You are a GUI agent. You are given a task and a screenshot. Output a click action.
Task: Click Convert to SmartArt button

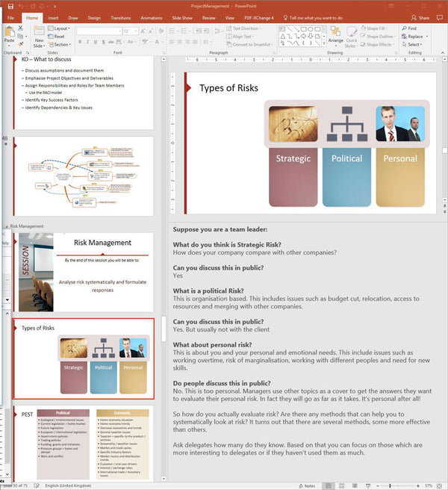[249, 44]
